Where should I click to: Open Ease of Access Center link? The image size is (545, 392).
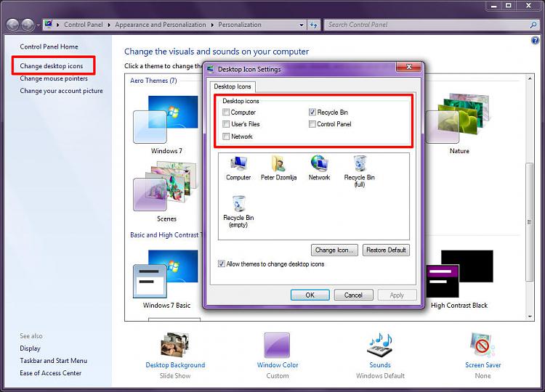pos(50,373)
